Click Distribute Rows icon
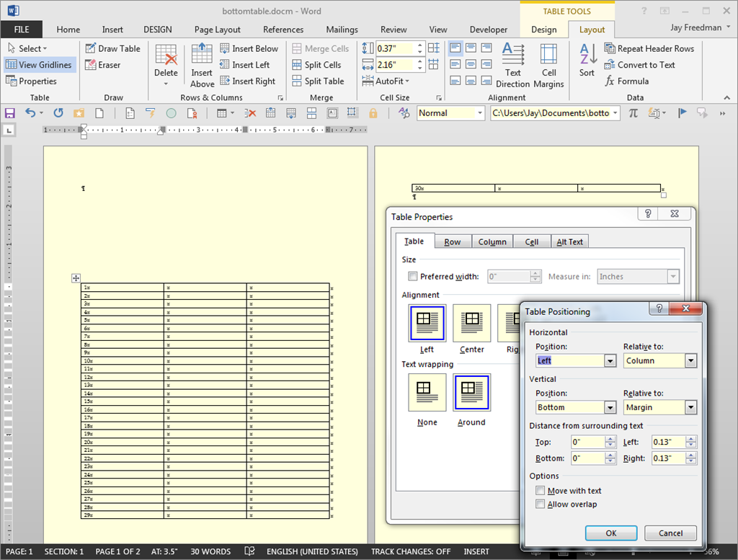 pyautogui.click(x=433, y=48)
